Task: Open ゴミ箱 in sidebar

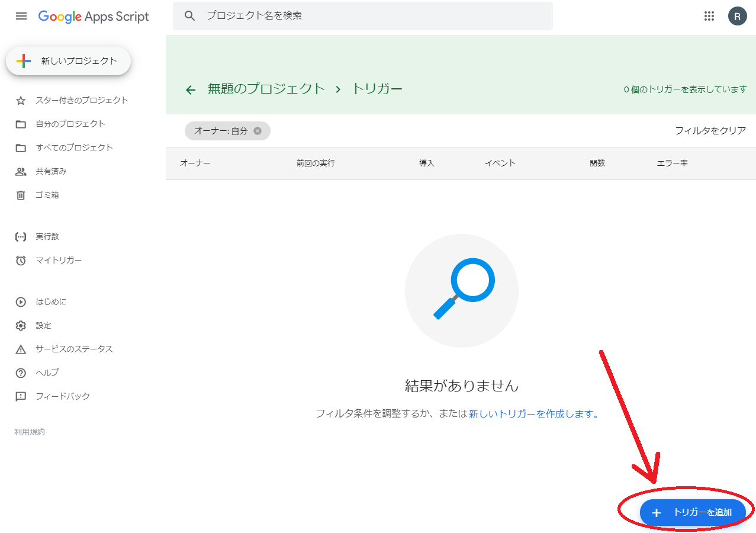Action: pyautogui.click(x=47, y=195)
